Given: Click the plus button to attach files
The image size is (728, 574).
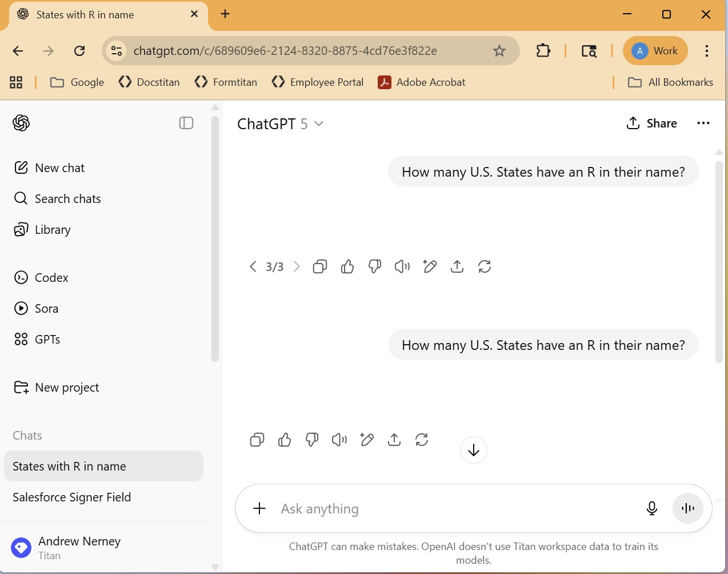Looking at the screenshot, I should click(259, 508).
